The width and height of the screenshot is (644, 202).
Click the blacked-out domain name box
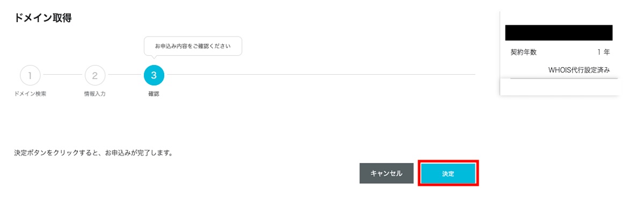(559, 32)
